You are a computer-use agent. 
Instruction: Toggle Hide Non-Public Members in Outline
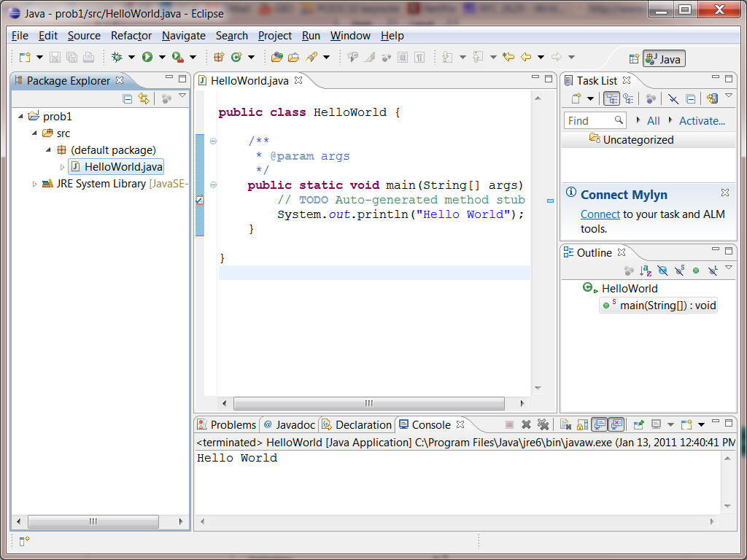point(696,271)
